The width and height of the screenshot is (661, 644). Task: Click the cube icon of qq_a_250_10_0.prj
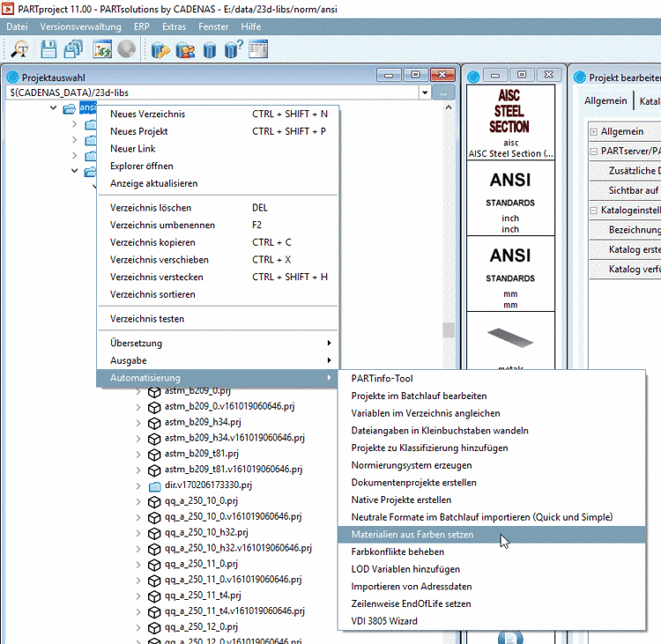154,502
